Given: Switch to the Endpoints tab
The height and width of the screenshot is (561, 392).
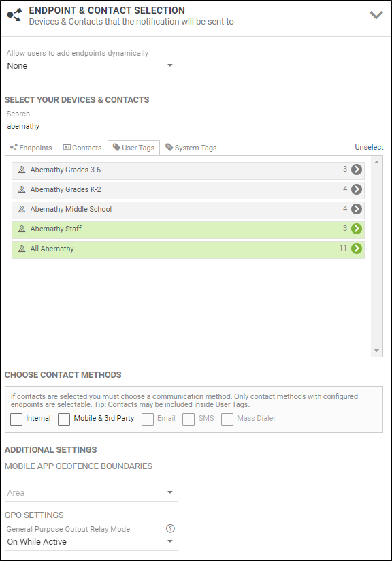Looking at the screenshot, I should coord(31,148).
